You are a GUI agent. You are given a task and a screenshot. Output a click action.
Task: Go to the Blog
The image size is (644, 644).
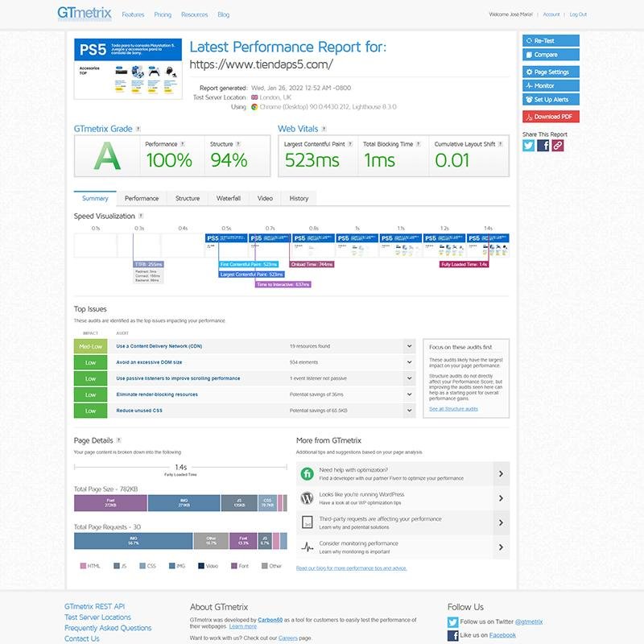224,14
